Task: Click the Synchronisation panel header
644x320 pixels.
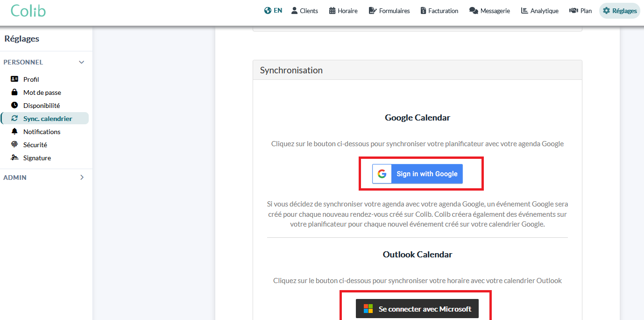Action: (418, 70)
